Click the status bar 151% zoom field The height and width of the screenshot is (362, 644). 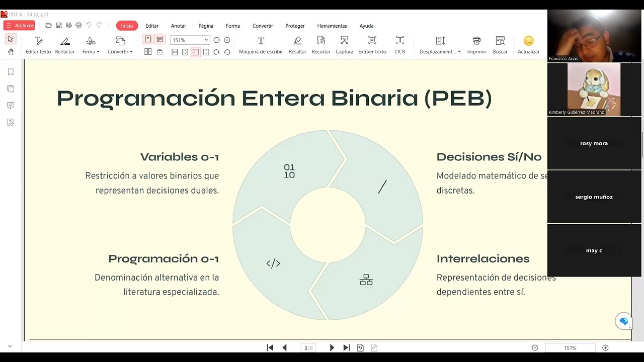point(570,347)
